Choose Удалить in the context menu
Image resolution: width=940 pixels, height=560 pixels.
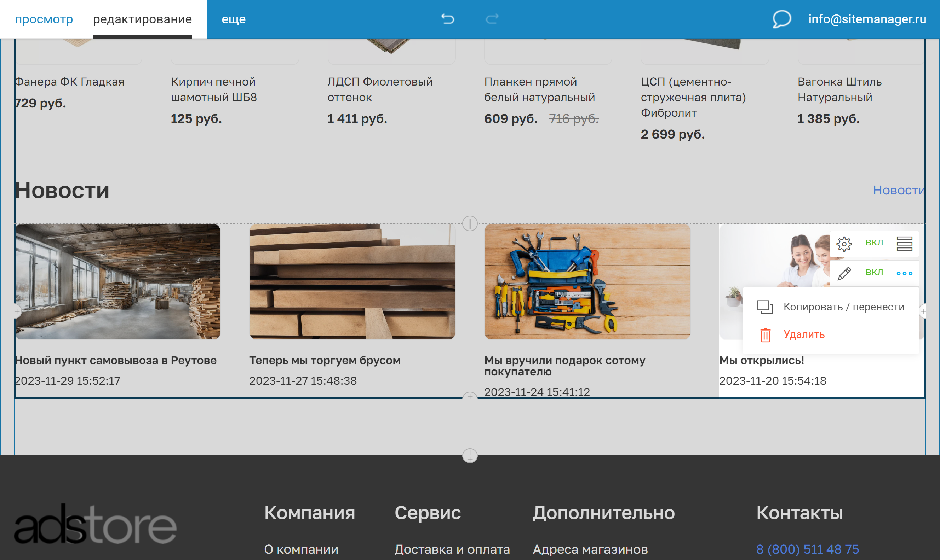804,334
